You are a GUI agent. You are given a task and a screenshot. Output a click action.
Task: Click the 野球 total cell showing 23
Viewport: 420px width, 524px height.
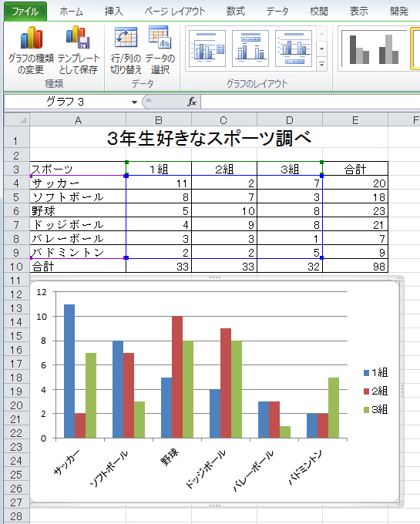pyautogui.click(x=355, y=210)
